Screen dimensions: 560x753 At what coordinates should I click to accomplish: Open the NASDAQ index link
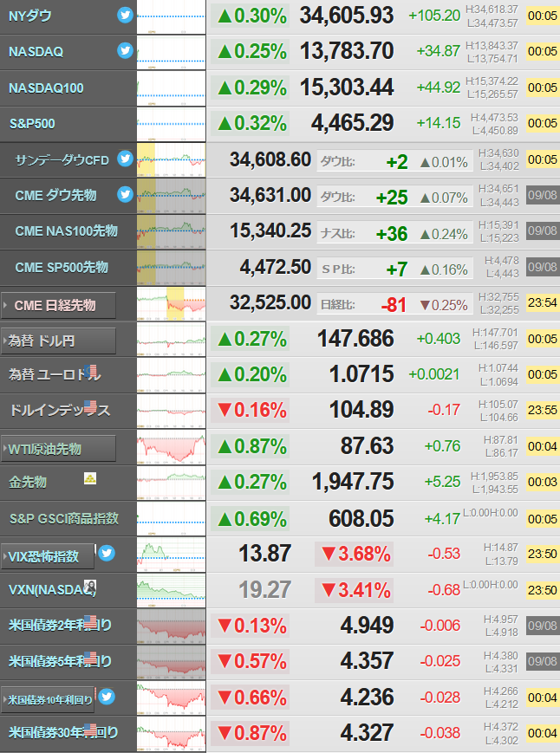[36, 51]
